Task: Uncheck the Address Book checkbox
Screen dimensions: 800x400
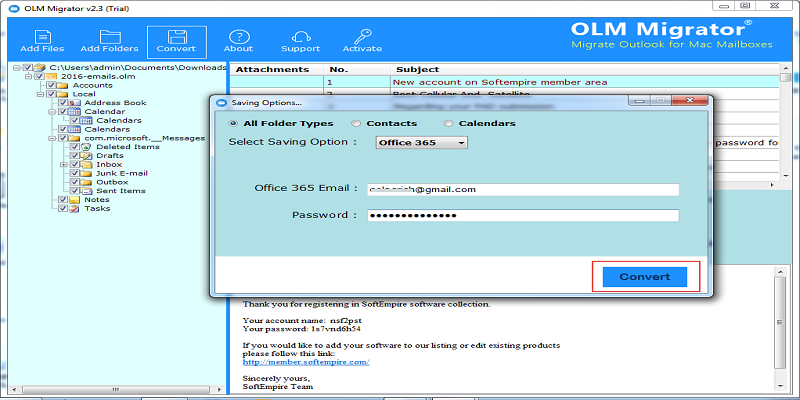Action: [x=63, y=103]
